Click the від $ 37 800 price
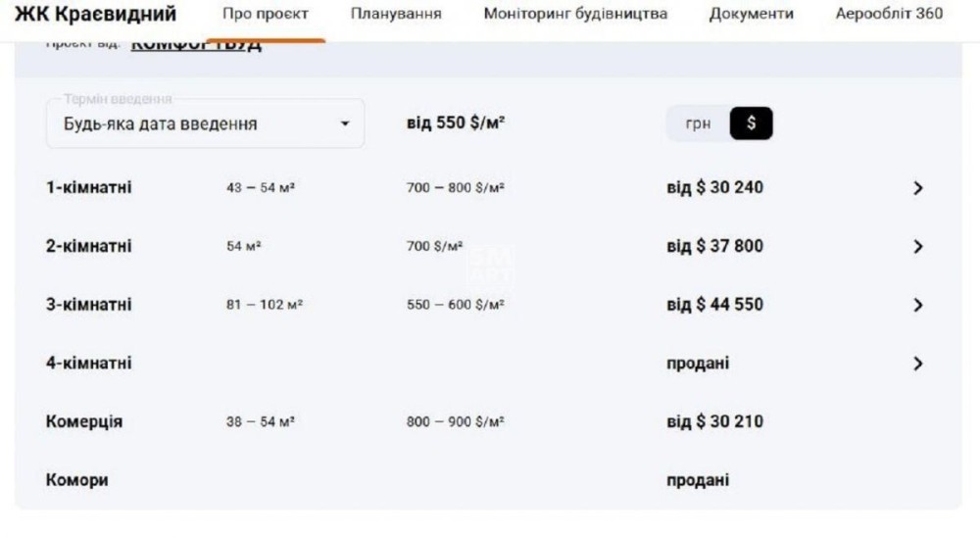Viewport: 980px width, 538px height. (714, 246)
